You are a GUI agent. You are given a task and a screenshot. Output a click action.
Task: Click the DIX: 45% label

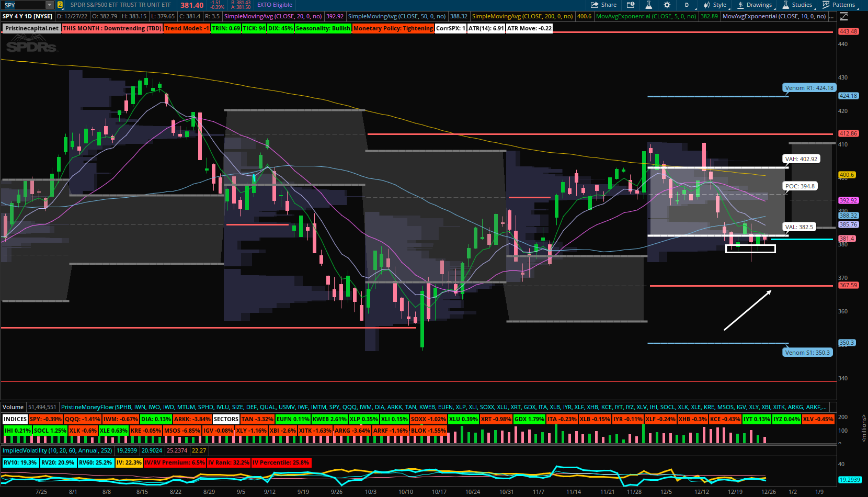pos(280,28)
